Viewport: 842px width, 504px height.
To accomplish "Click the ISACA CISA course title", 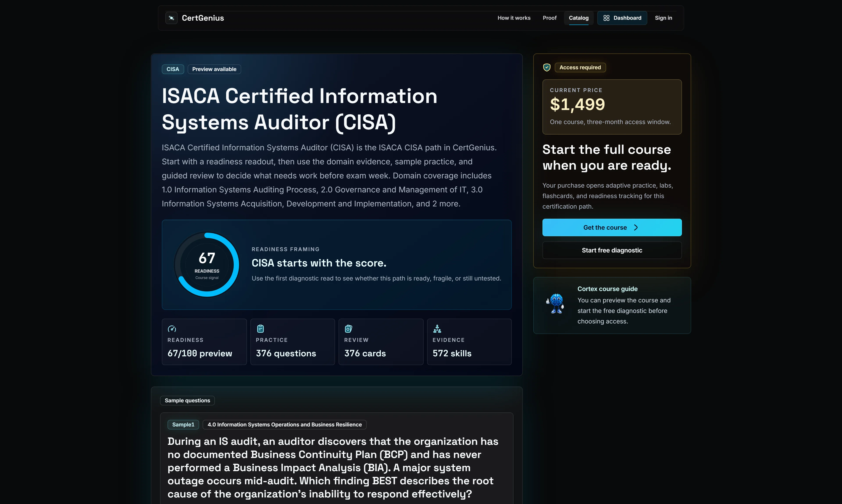I will tap(299, 109).
